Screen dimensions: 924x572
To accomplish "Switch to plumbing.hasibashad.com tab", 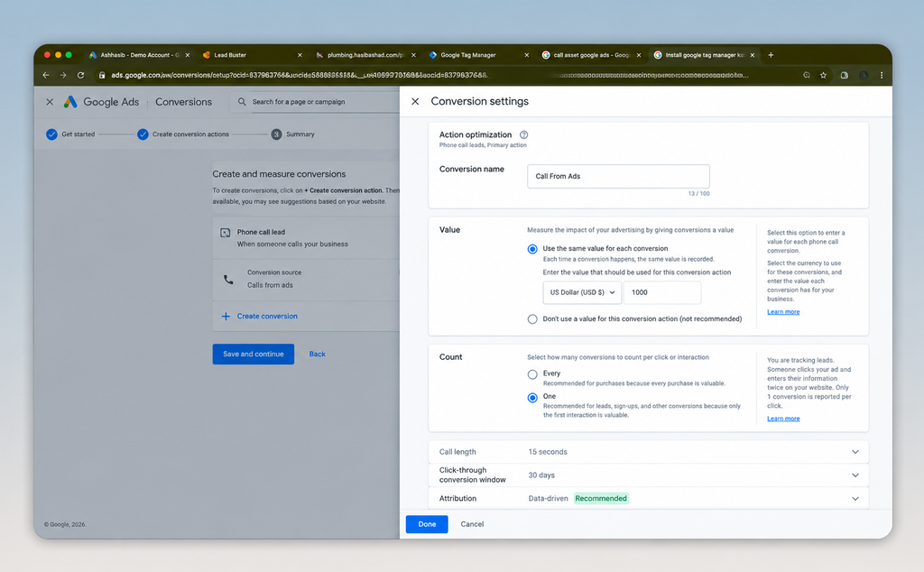I will 366,55.
